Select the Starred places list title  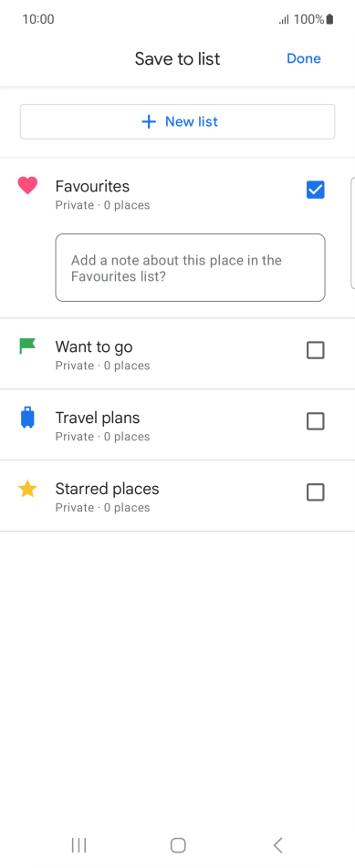click(107, 489)
